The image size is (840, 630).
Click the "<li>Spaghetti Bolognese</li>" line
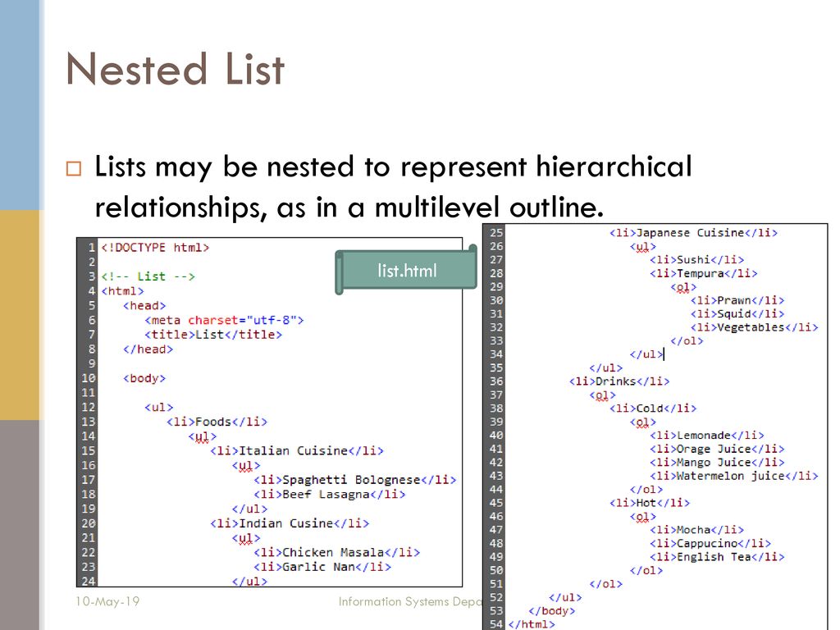[x=354, y=479]
